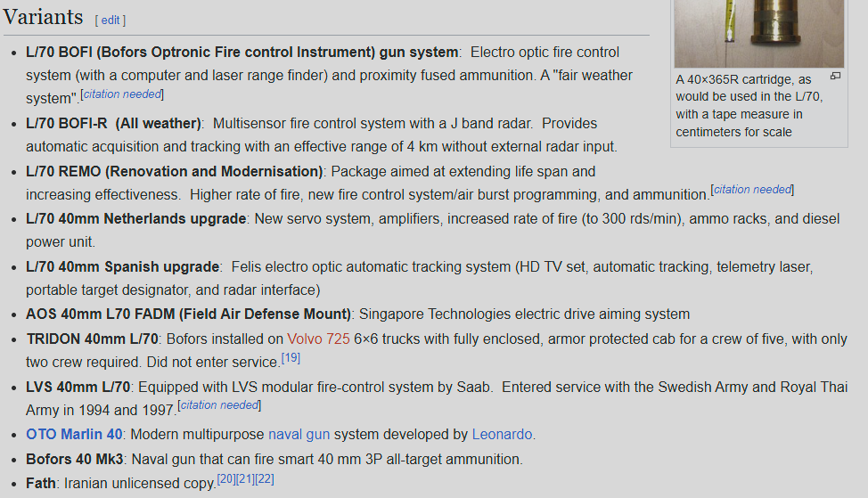The image size is (868, 498).
Task: Click the enlarge icon on cartridge caption
Action: coord(835,77)
